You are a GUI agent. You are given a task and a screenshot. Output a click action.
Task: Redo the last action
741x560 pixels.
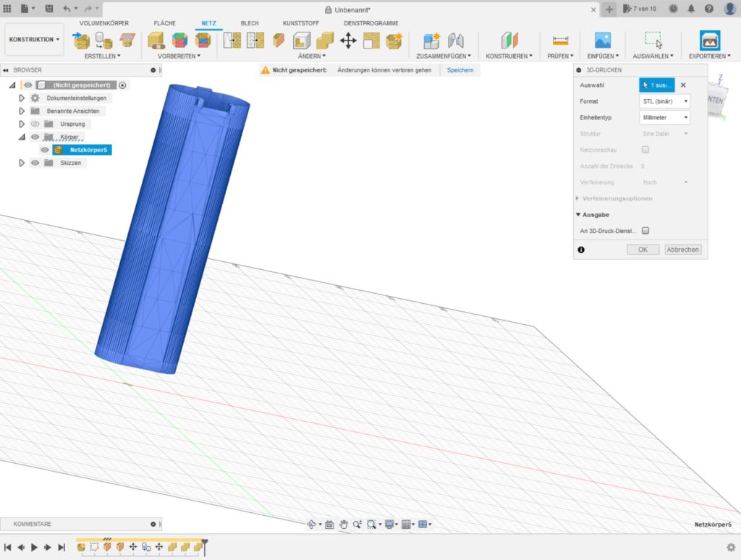[x=90, y=9]
